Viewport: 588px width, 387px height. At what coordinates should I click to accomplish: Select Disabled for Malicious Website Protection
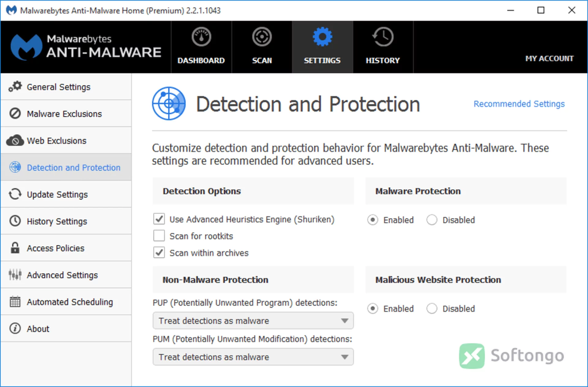(432, 308)
